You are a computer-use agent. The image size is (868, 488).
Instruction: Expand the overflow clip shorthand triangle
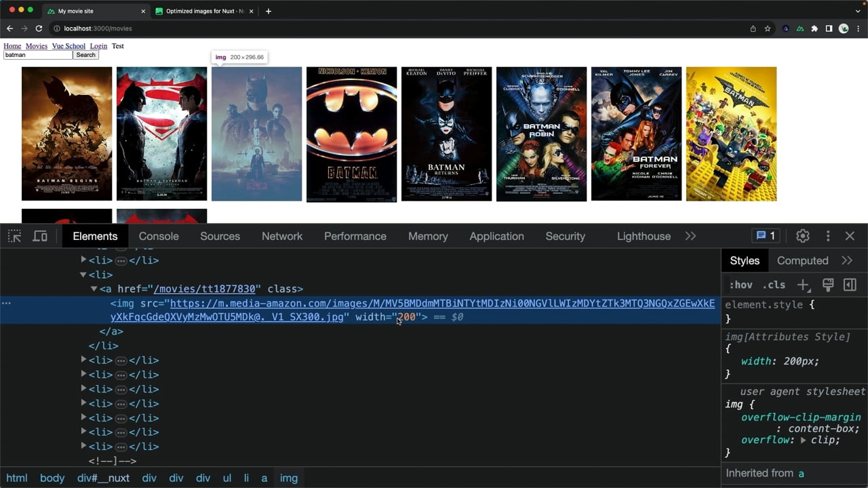point(803,440)
